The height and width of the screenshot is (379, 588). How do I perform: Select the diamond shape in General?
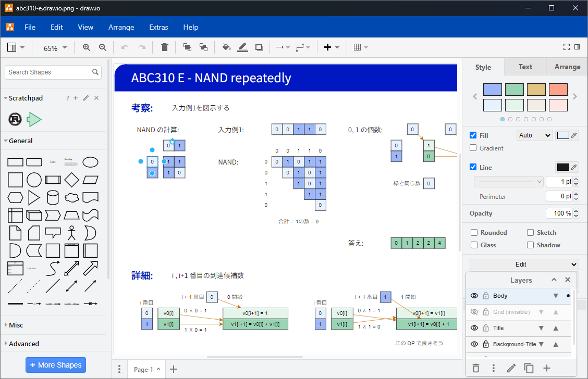[71, 180]
